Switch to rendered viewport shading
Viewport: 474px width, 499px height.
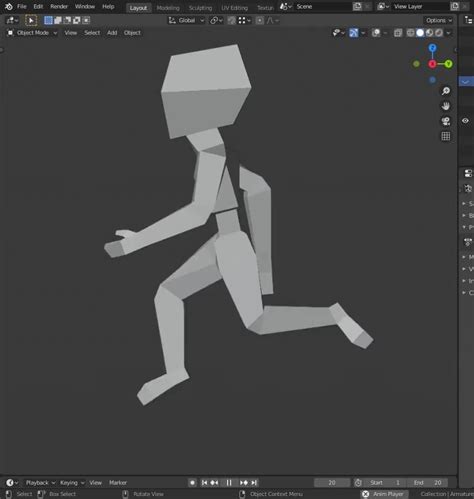point(439,33)
